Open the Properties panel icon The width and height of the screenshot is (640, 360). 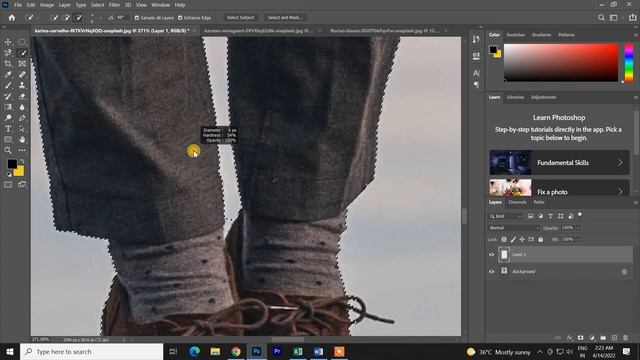pos(476,56)
